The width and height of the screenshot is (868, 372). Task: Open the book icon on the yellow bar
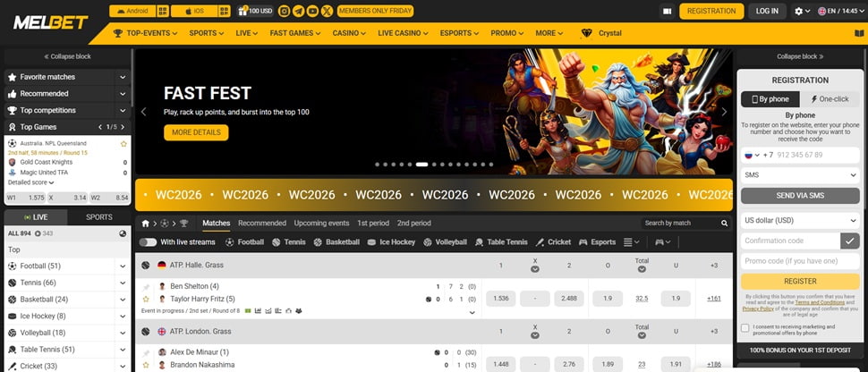tap(859, 33)
